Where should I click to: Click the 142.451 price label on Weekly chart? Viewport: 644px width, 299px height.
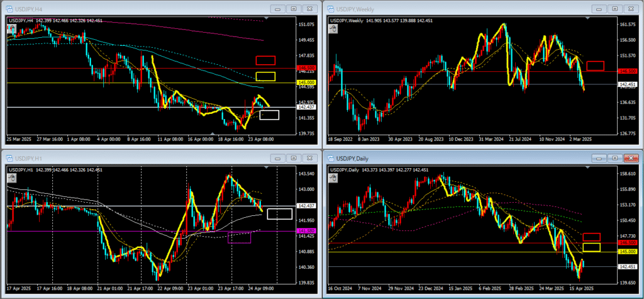pyautogui.click(x=627, y=84)
